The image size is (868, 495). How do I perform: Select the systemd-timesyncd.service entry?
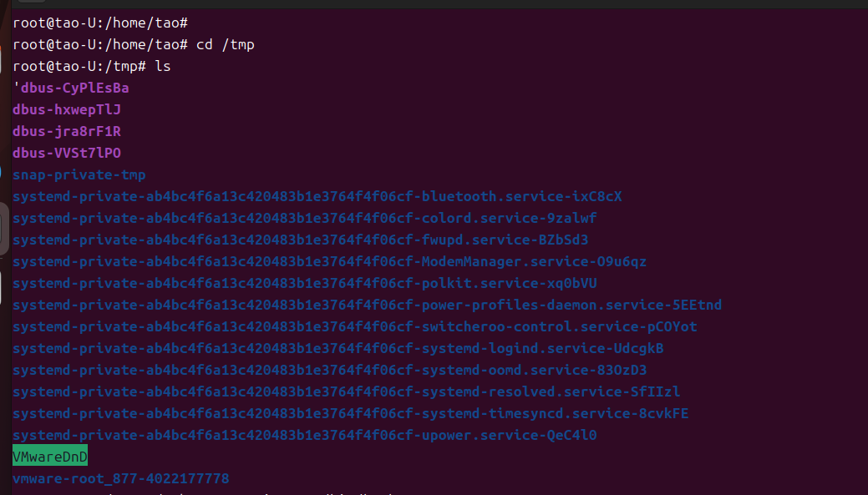click(350, 413)
